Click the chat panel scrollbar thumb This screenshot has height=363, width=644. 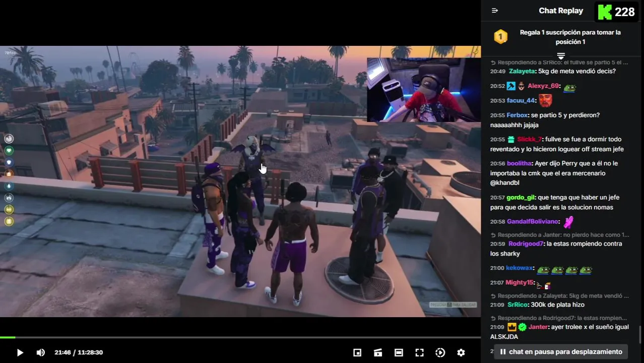641,334
